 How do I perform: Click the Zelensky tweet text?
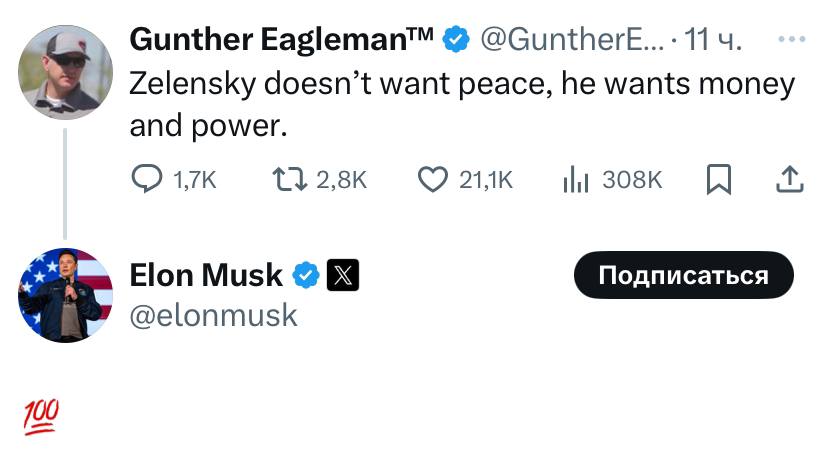pos(460,103)
